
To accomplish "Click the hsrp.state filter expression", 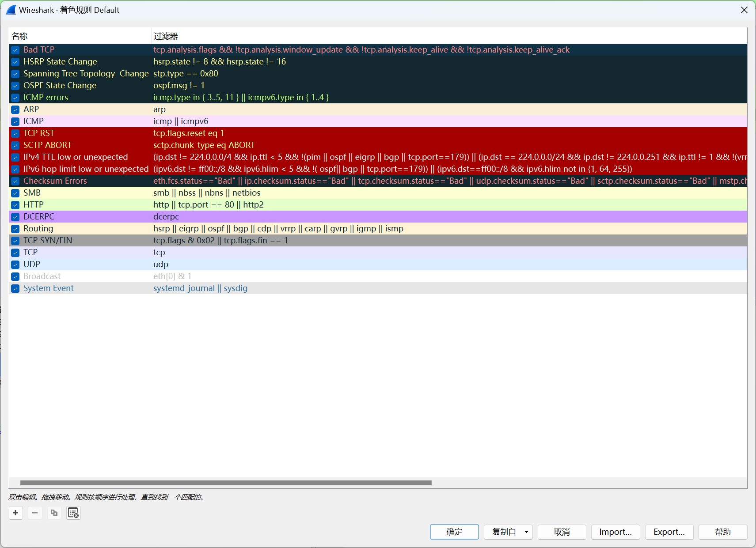I will [220, 61].
